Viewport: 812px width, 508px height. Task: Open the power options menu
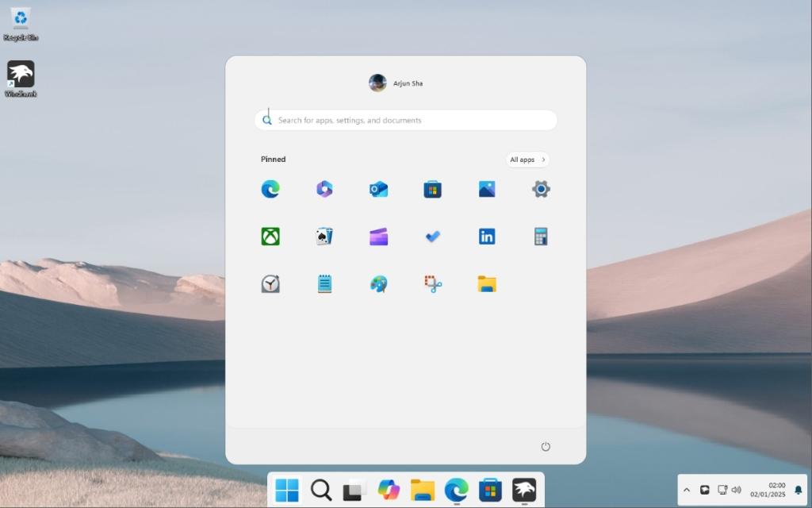tap(545, 446)
